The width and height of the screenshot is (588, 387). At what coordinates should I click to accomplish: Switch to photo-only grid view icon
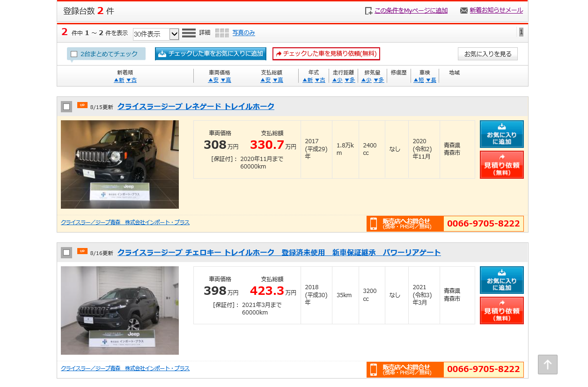(x=222, y=33)
